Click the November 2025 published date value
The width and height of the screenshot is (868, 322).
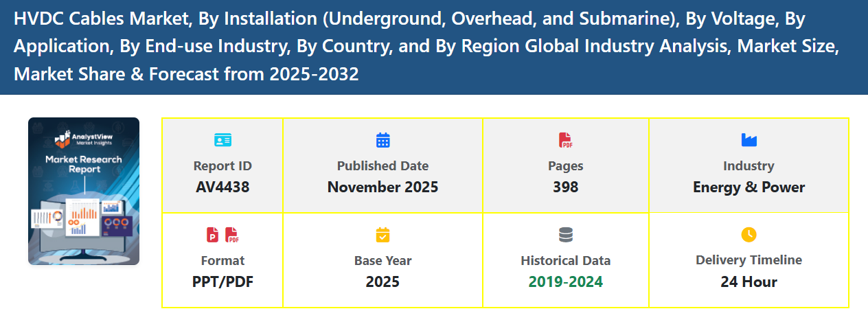click(382, 187)
